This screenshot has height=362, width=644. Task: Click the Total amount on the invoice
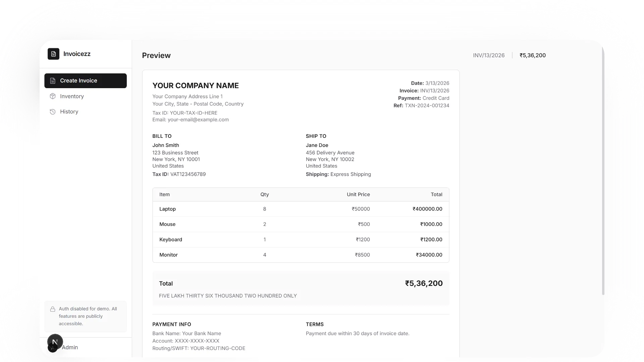point(424,283)
